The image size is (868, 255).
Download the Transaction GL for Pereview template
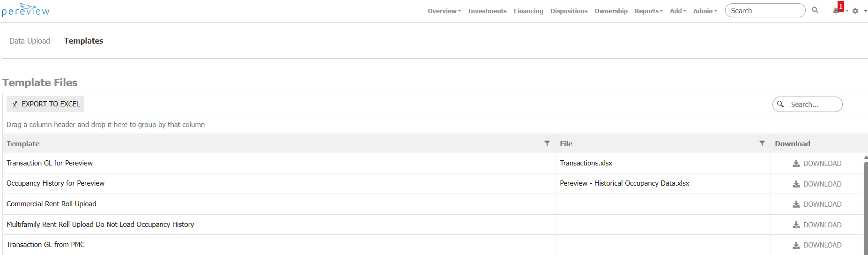tap(817, 164)
